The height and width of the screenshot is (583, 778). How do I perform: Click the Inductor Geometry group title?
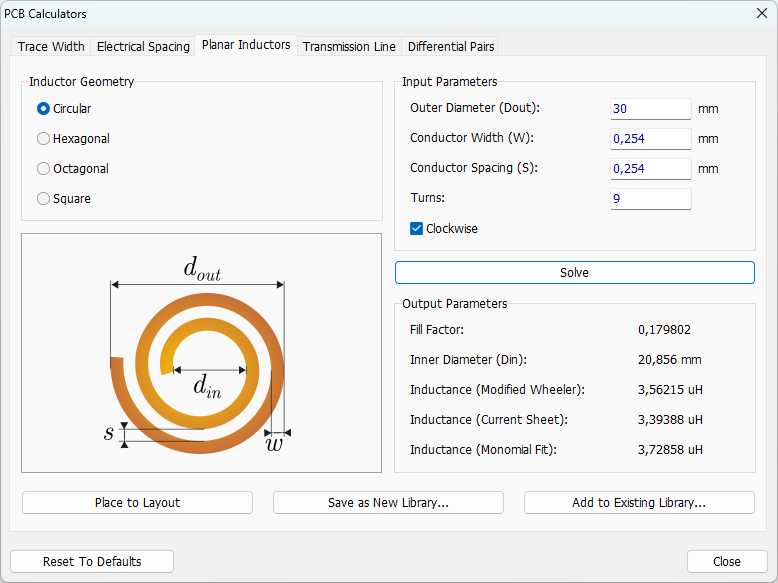(x=81, y=82)
